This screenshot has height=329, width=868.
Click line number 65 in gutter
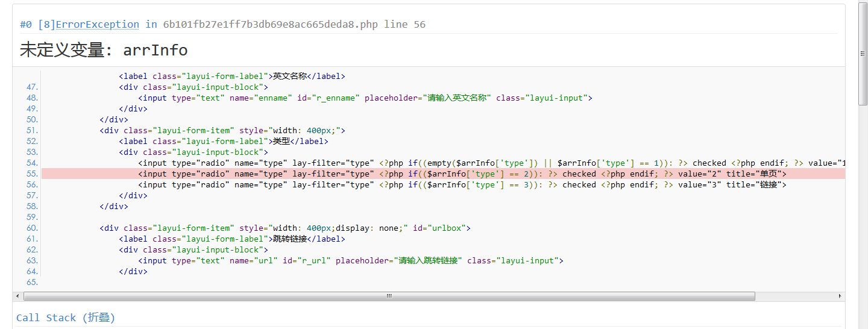point(32,282)
